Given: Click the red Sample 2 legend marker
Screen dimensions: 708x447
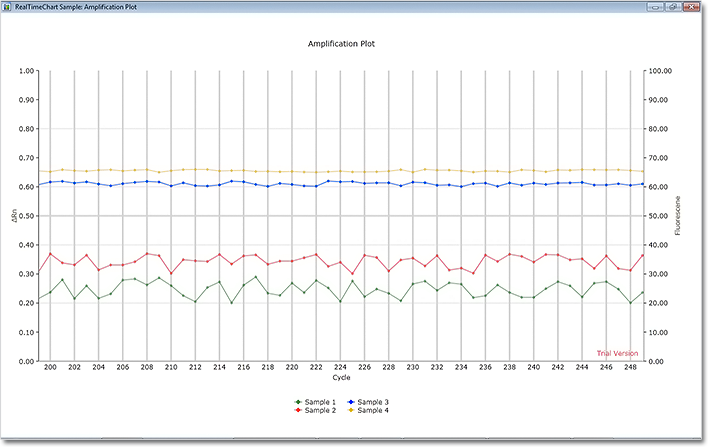Looking at the screenshot, I should 297,411.
